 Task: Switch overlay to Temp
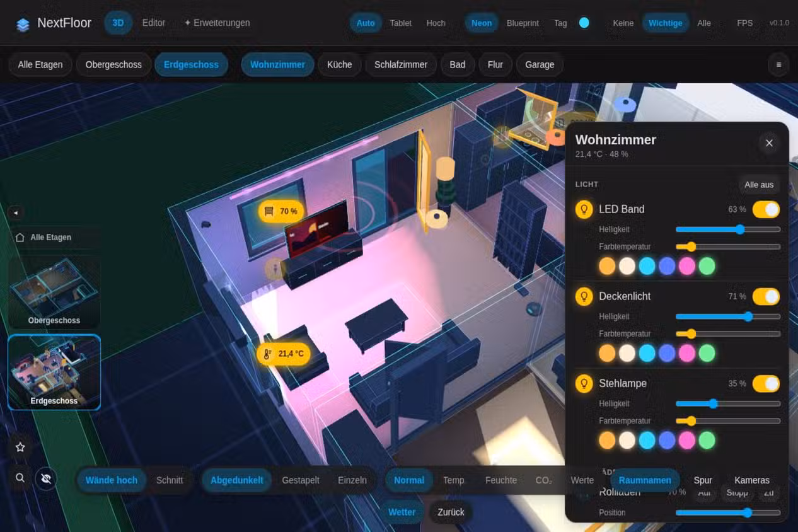(x=453, y=480)
